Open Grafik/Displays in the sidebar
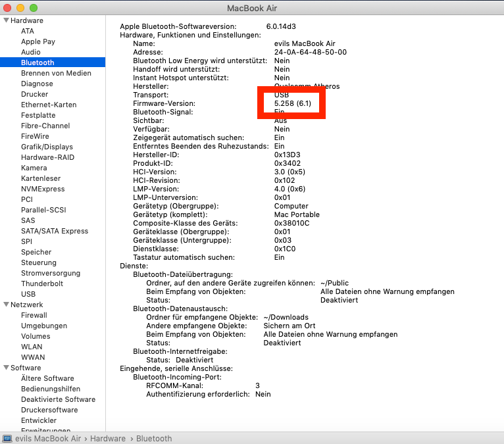 pyautogui.click(x=47, y=147)
